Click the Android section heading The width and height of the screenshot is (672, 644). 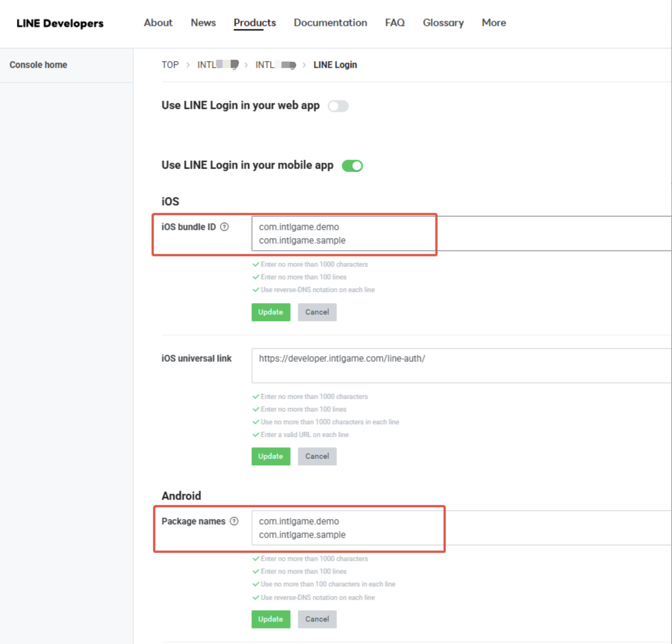[x=181, y=496]
